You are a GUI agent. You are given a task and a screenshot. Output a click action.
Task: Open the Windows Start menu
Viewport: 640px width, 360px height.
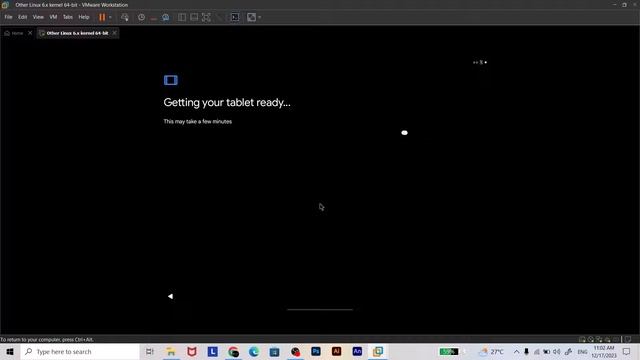click(10, 351)
